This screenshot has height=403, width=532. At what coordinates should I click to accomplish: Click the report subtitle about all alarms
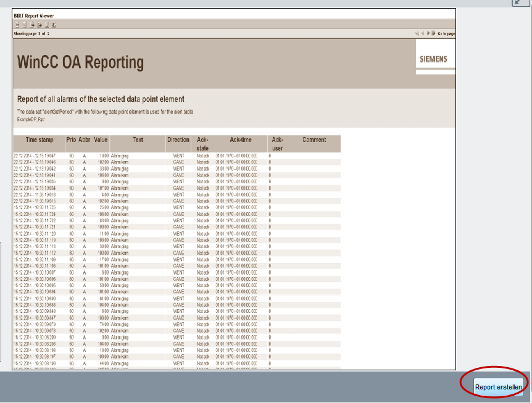click(x=101, y=99)
